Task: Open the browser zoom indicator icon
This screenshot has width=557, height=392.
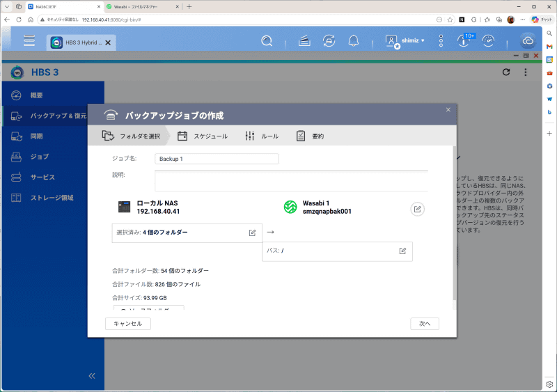Action: pyautogui.click(x=439, y=20)
